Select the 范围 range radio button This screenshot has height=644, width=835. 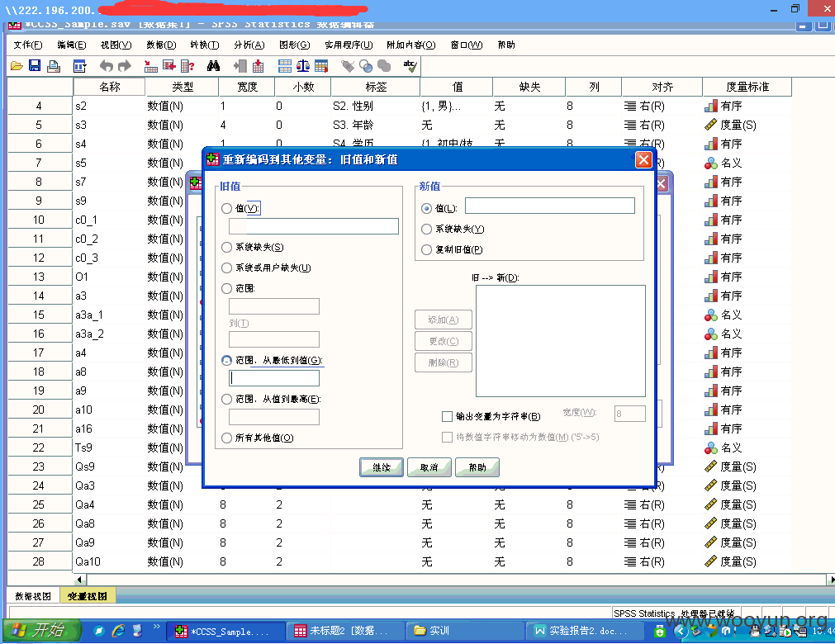click(226, 288)
